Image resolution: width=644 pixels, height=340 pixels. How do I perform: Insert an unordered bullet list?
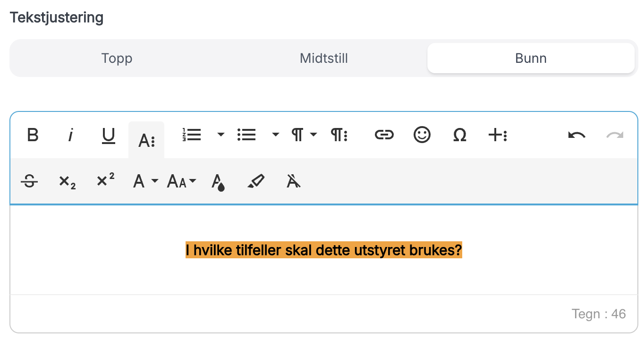[247, 135]
